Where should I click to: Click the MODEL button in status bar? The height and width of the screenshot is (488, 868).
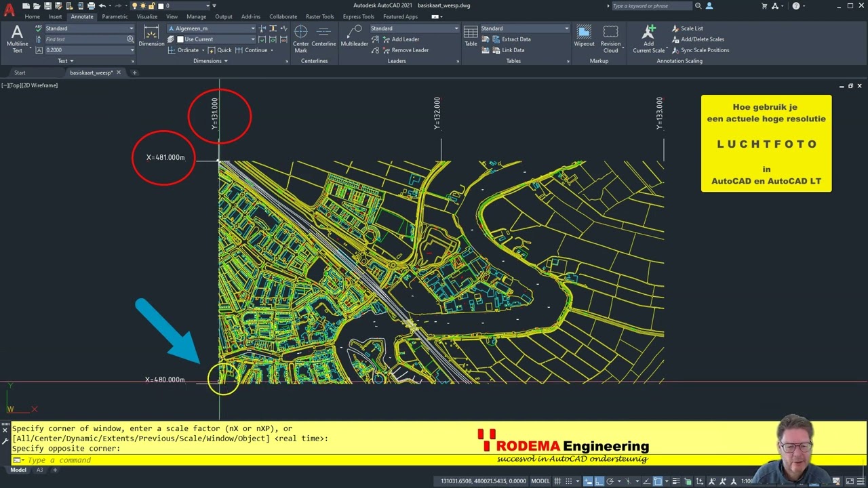pyautogui.click(x=540, y=481)
